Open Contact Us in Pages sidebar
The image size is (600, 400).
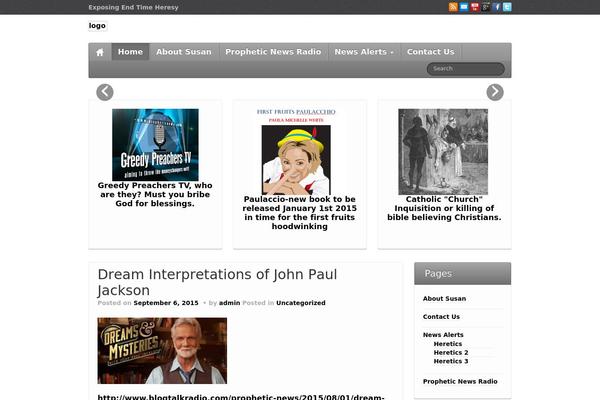click(x=441, y=317)
